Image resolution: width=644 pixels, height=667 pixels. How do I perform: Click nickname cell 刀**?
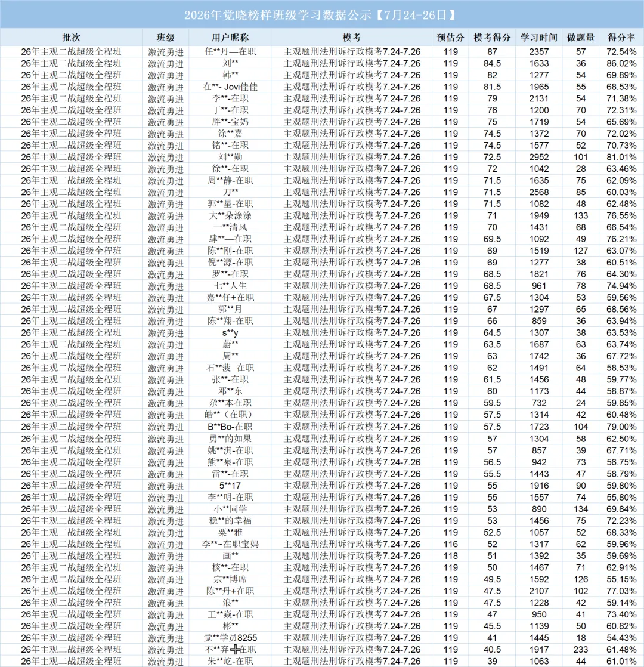coord(230,192)
